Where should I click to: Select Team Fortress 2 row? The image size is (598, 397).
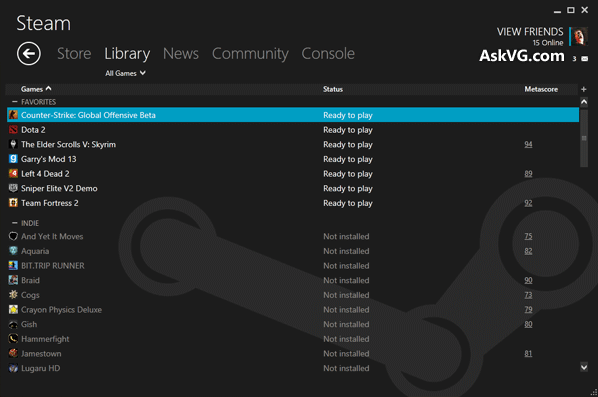click(293, 203)
